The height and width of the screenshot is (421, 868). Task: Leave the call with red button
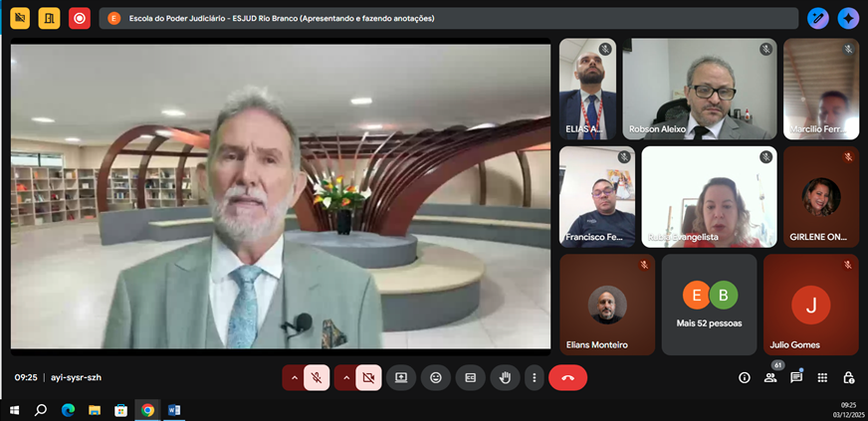[x=567, y=378]
